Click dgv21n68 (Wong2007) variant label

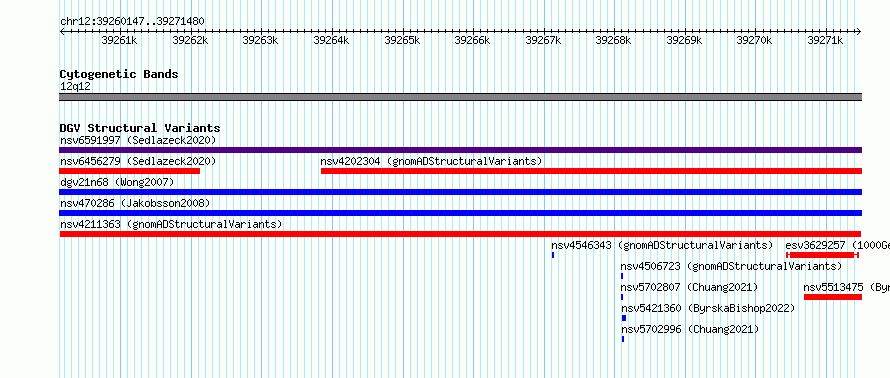(117, 182)
